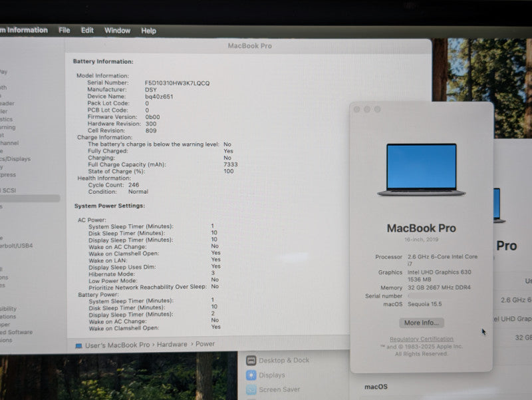Click Full Charge Capacity value 7333

230,164
